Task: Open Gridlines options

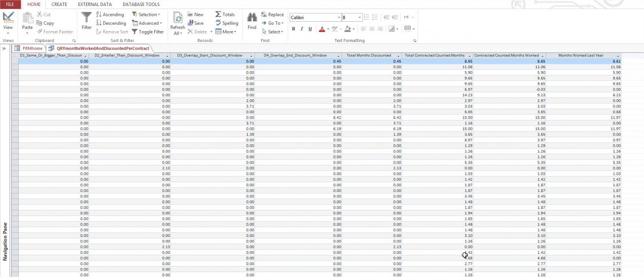Action: (393, 29)
